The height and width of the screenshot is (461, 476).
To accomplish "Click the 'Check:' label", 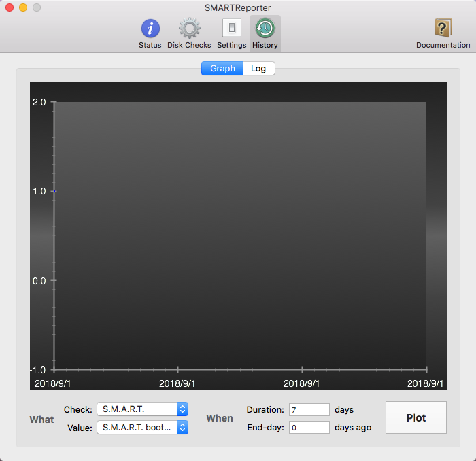I will click(x=78, y=410).
